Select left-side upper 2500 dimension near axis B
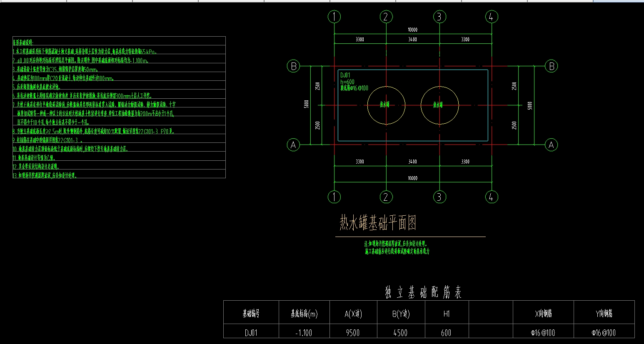The image size is (644, 344). 318,86
